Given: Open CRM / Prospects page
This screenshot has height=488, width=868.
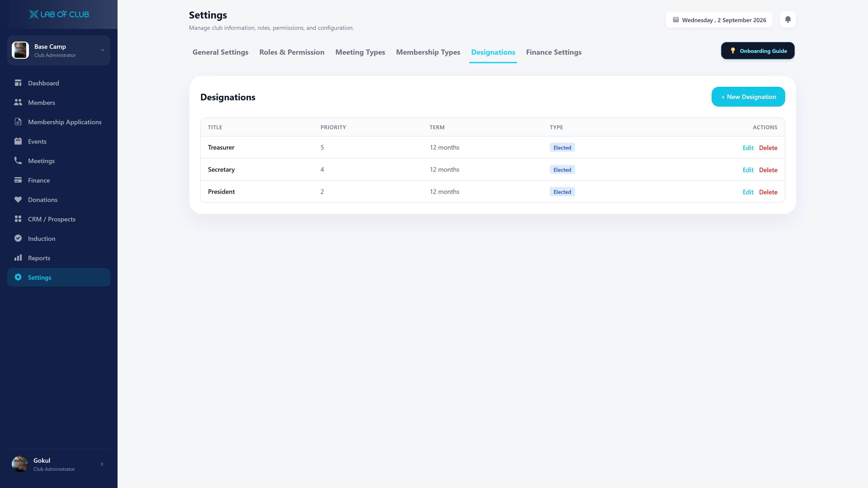Looking at the screenshot, I should coord(59,219).
